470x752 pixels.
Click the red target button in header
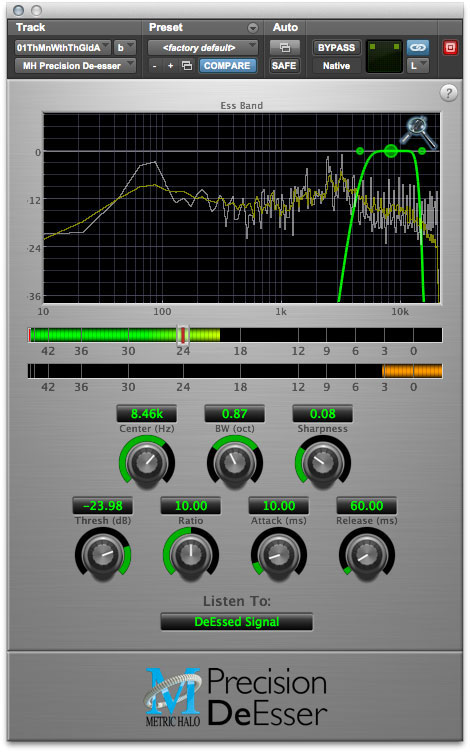click(x=450, y=47)
